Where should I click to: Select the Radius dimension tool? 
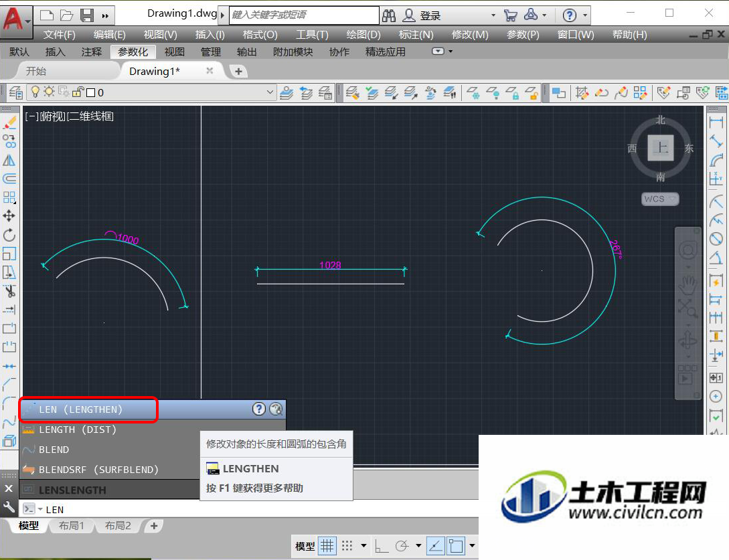[x=716, y=201]
